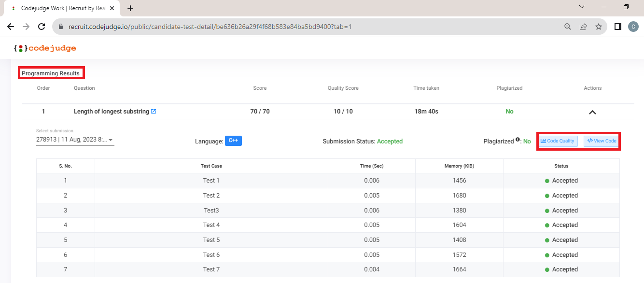Toggle the browser side panel icon

tap(617, 27)
